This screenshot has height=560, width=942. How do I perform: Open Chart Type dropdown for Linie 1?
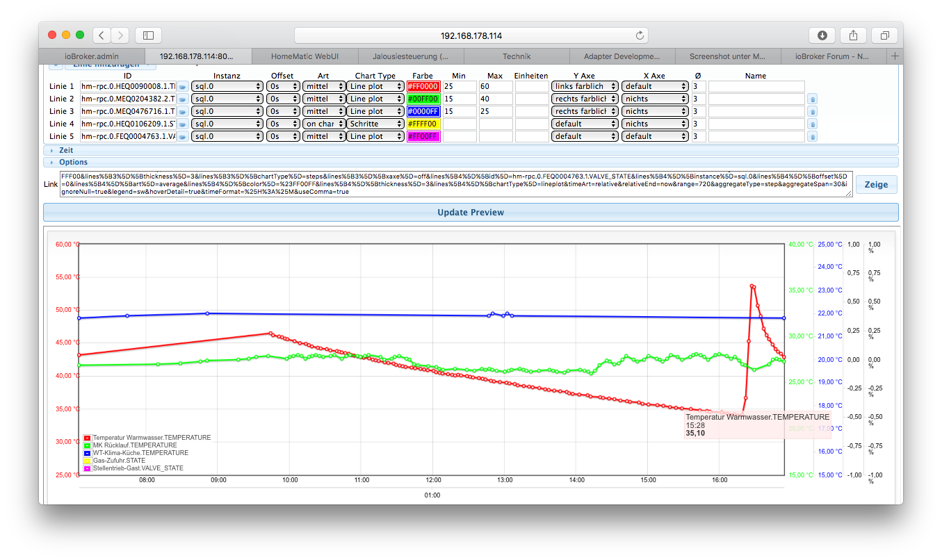375,86
